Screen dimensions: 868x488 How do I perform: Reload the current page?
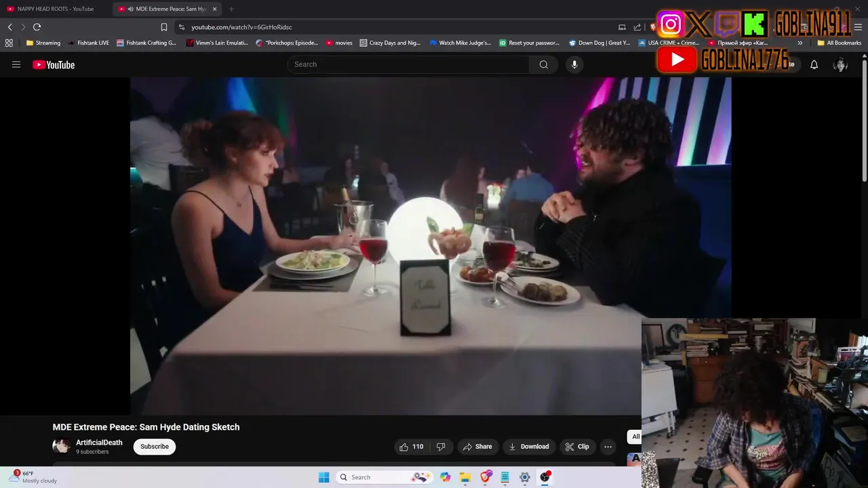37,27
